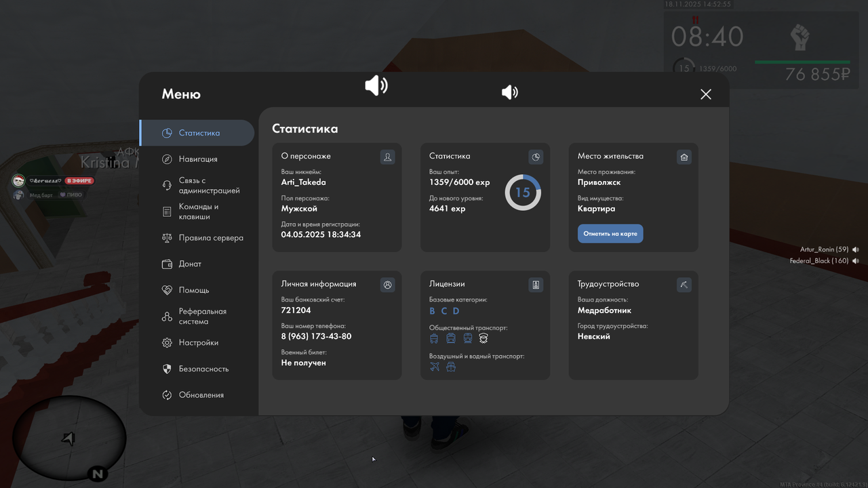Click the speaker icon next to Artur_Ronin
This screenshot has width=868, height=488.
coord(856,249)
